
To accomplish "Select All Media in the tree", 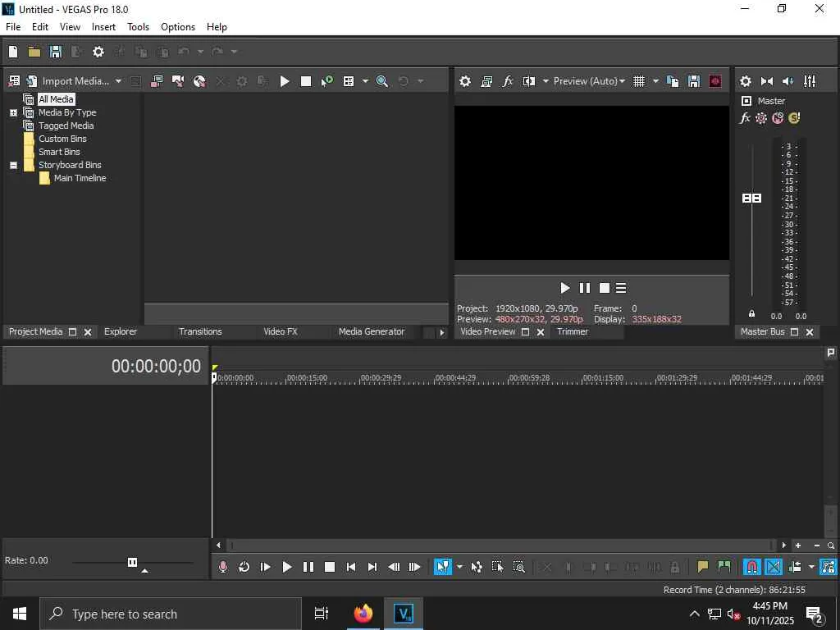I will click(56, 99).
